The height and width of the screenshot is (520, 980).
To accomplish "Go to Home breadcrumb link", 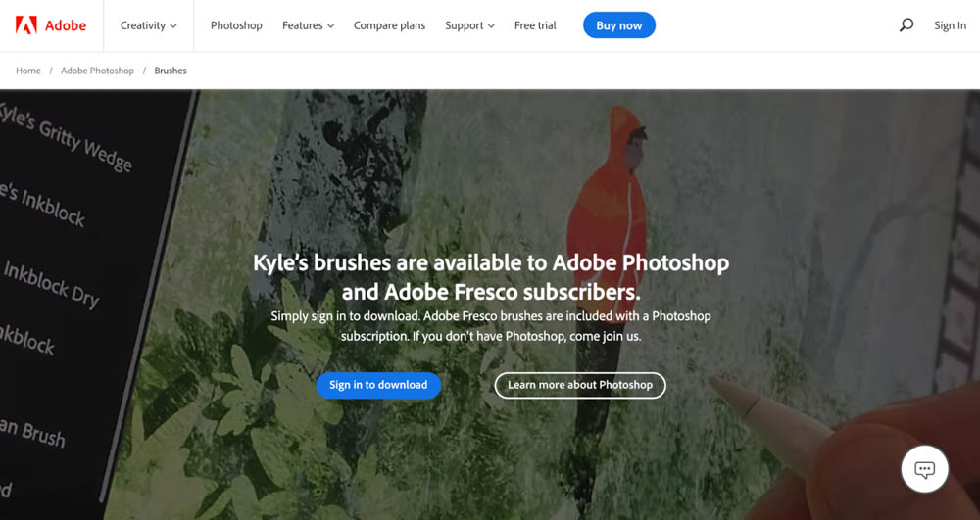I will click(28, 71).
